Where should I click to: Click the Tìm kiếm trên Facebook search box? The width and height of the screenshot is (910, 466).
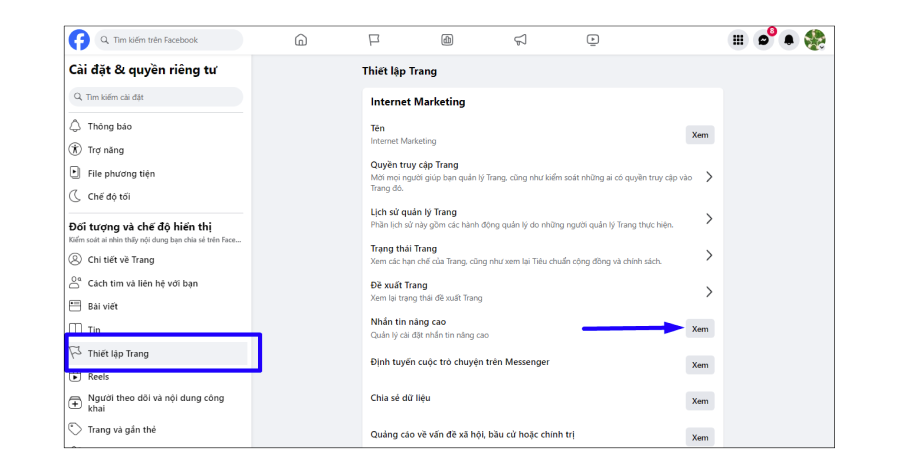pyautogui.click(x=169, y=40)
